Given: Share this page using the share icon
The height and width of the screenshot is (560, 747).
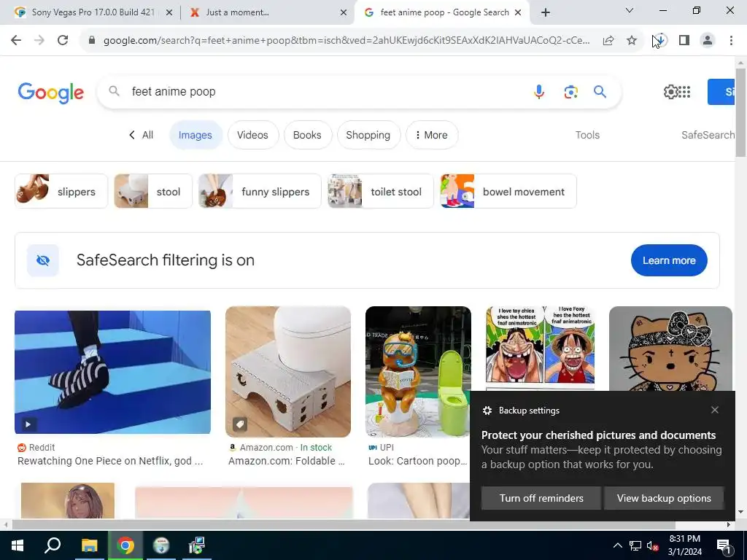Looking at the screenshot, I should 608,41.
